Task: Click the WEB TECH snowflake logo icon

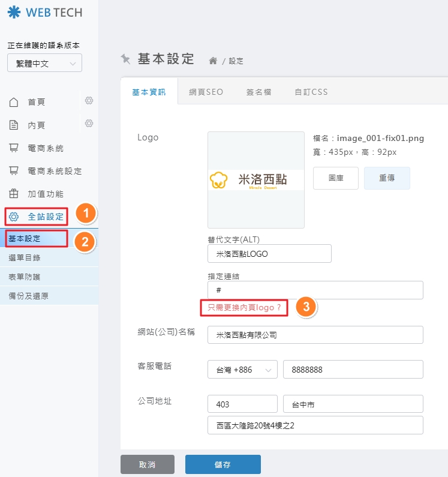Action: pyautogui.click(x=14, y=13)
